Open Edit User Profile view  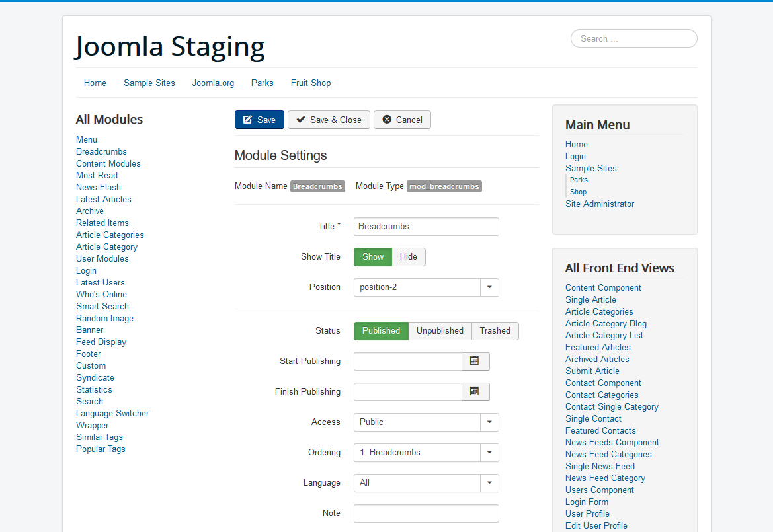pos(596,525)
